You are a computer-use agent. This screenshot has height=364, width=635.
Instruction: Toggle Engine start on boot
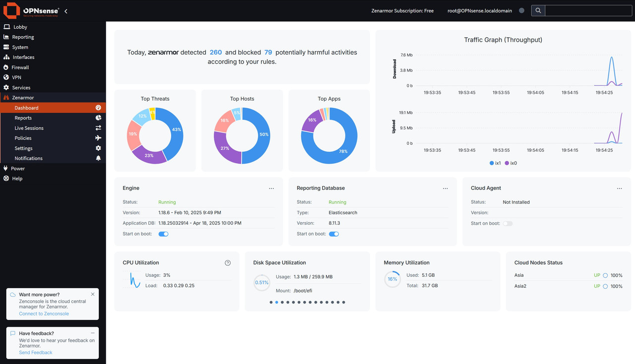pyautogui.click(x=163, y=234)
